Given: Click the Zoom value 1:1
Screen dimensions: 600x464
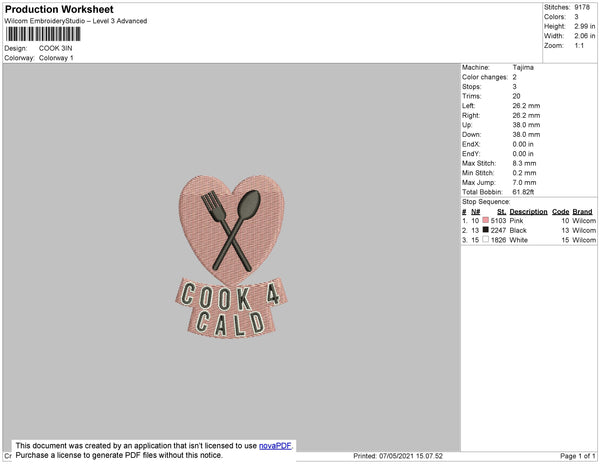Looking at the screenshot, I should tap(579, 46).
